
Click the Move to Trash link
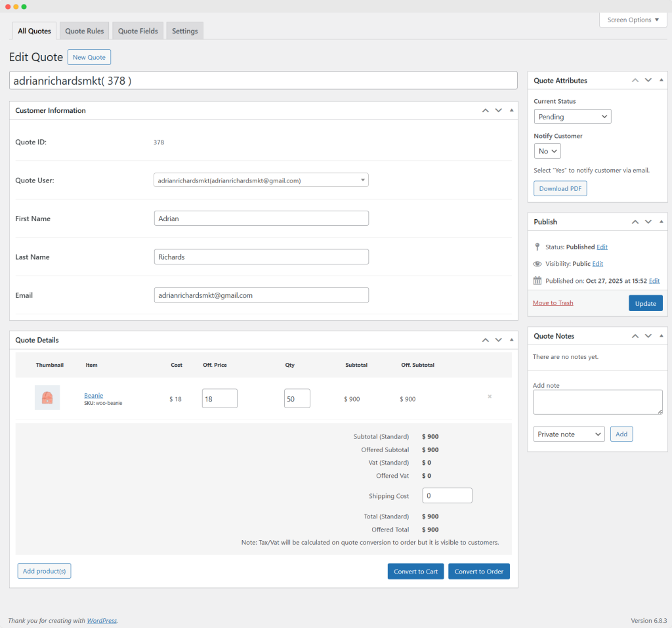[553, 303]
